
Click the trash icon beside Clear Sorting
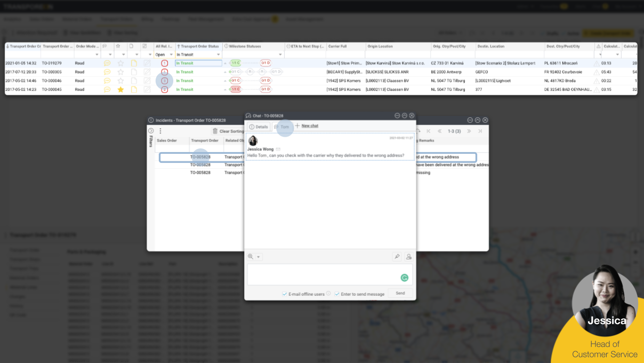click(x=215, y=131)
